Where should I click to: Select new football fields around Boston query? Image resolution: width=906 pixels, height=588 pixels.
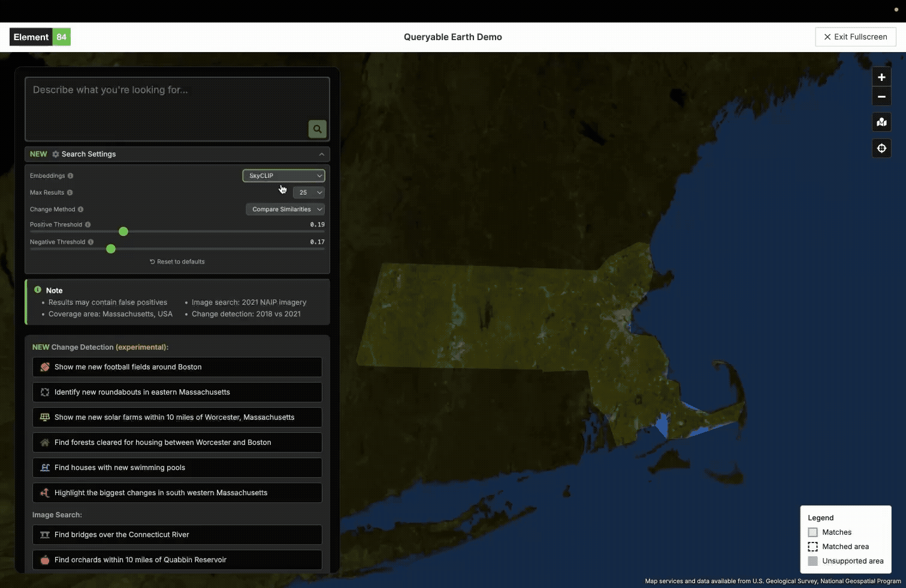coord(177,367)
